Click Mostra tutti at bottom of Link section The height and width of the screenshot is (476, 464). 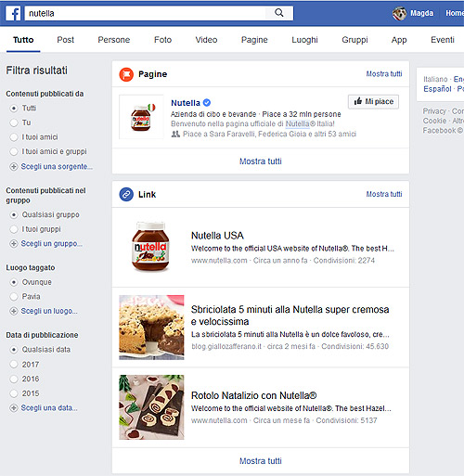[261, 461]
